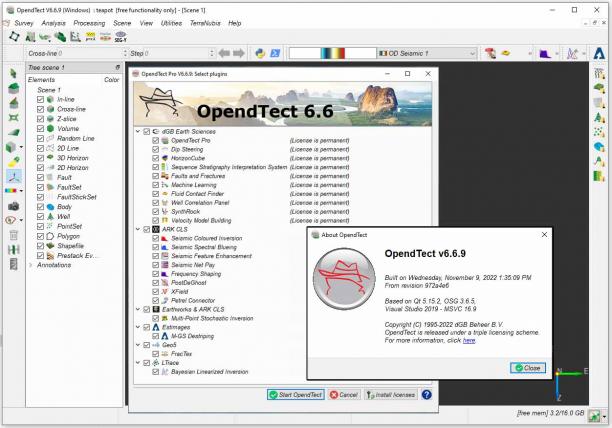Toggle Bayesian Linearized Inversion checkbox
Viewport: 612px width, 428px height.
point(155,372)
